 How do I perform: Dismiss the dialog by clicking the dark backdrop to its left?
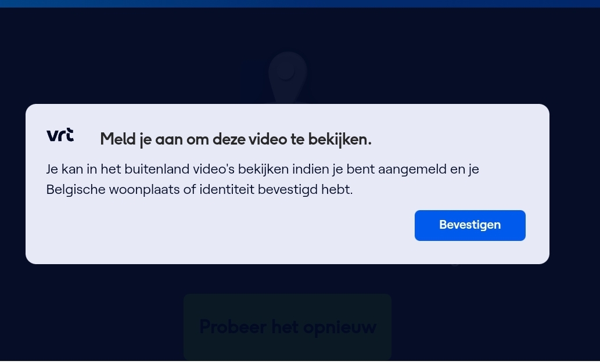tap(13, 183)
